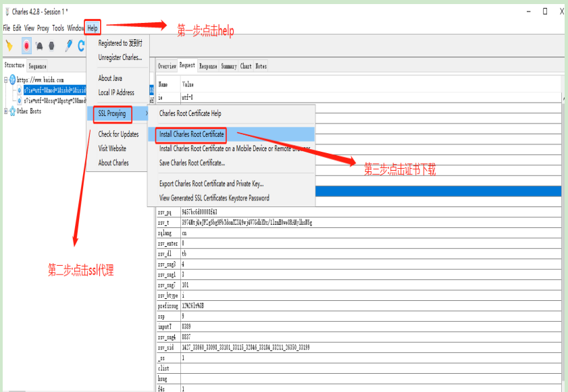Select the Other Hosts row
This screenshot has width=568, height=392.
point(28,111)
